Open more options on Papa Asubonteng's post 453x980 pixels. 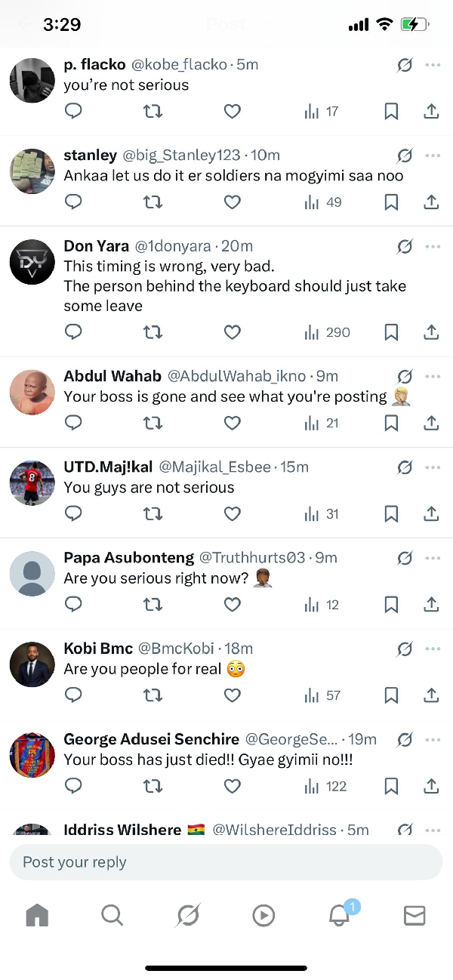point(433,558)
